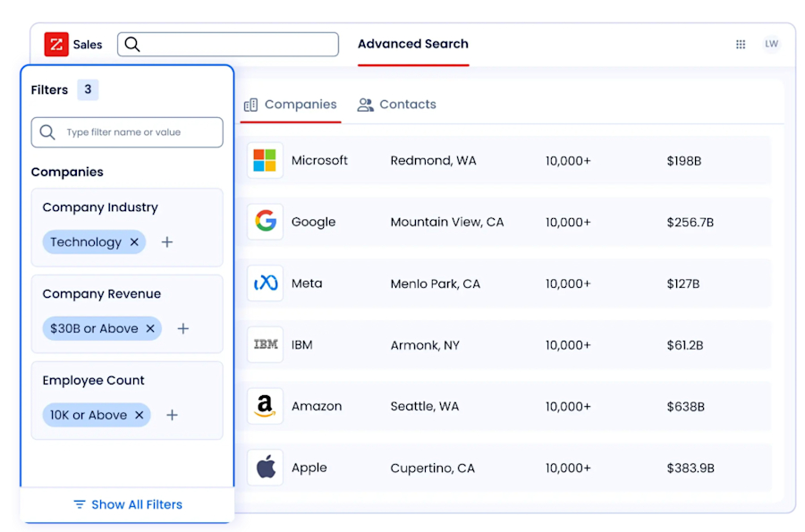The image size is (805, 532).
Task: Click the Company Revenue filter heading
Action: pyautogui.click(x=102, y=294)
